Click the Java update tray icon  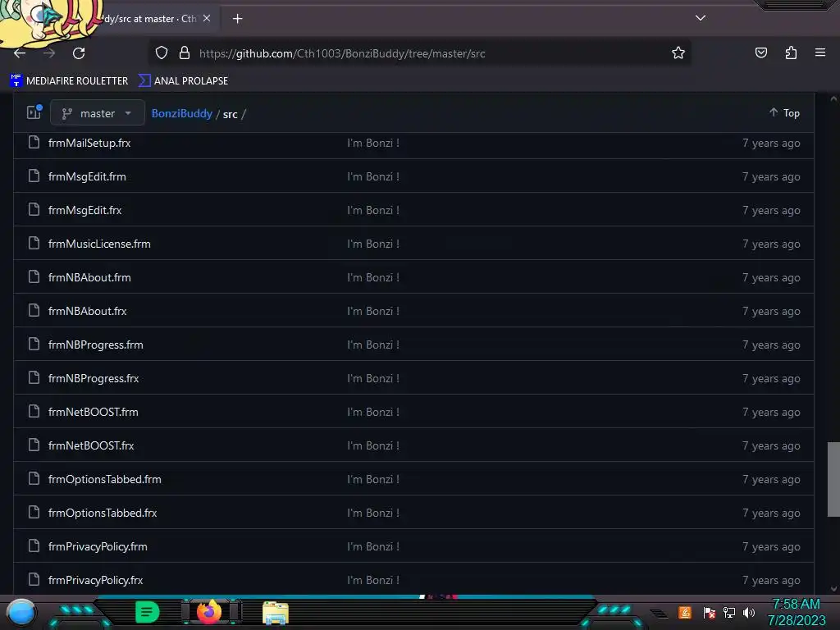[685, 612]
